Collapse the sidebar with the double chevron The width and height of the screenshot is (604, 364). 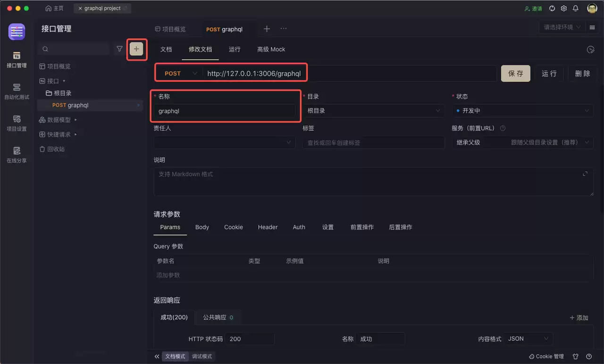pos(157,356)
